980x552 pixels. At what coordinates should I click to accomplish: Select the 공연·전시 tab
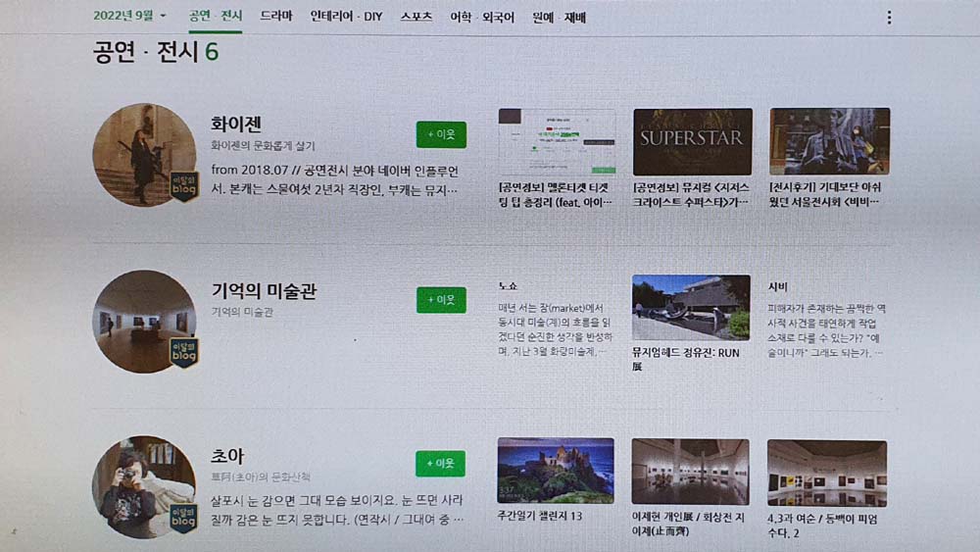pyautogui.click(x=215, y=17)
